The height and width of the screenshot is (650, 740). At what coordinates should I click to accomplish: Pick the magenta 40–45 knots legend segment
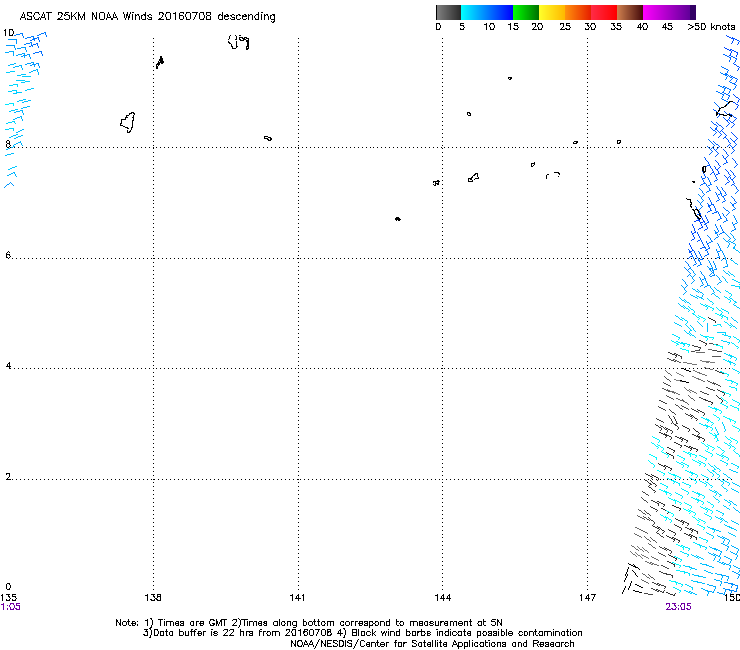click(x=656, y=12)
